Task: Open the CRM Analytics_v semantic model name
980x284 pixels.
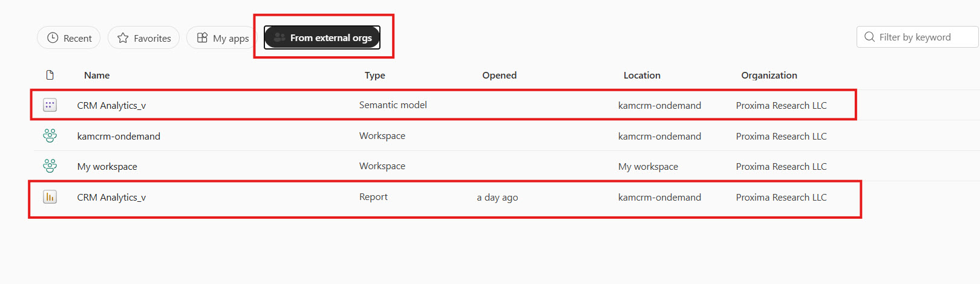Action: coord(111,106)
